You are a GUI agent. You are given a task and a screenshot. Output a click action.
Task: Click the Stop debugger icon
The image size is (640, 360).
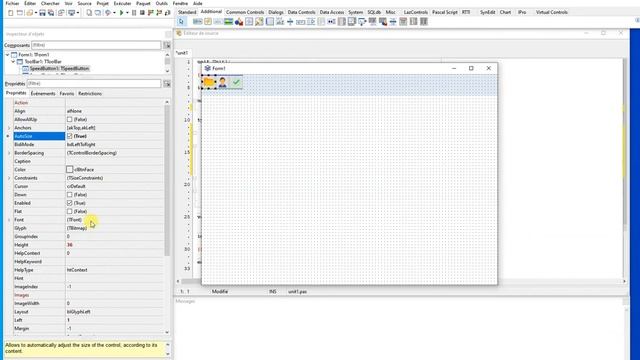[x=142, y=13]
